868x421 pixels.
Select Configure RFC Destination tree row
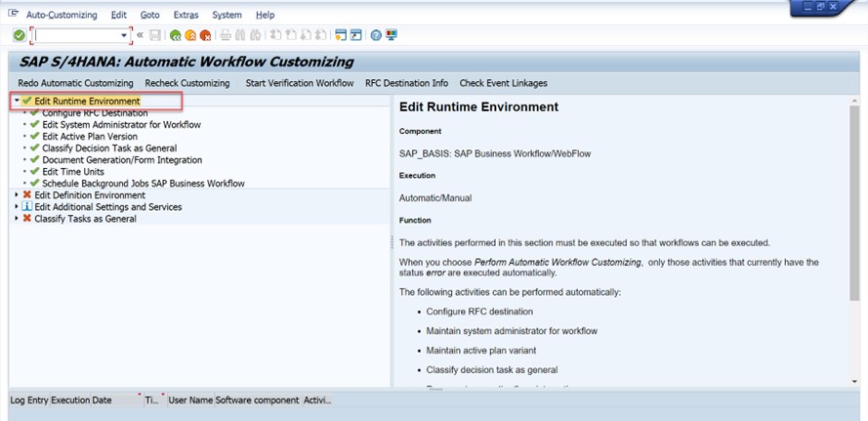tap(95, 113)
